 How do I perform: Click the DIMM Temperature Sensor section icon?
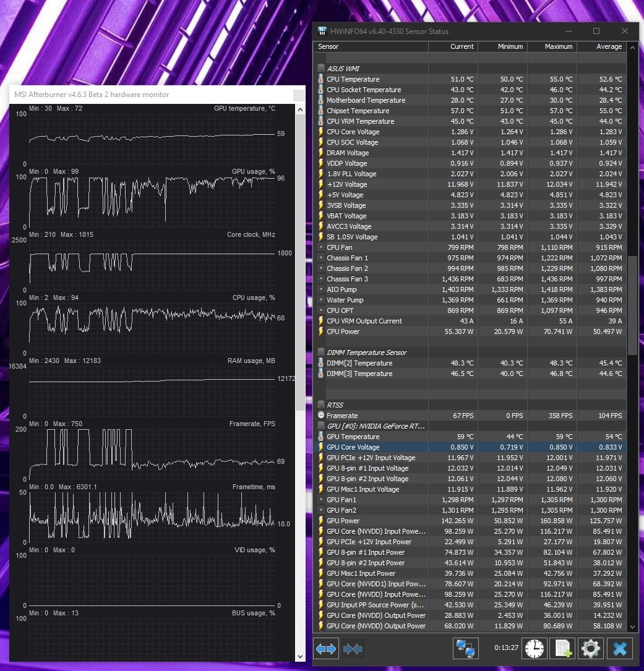(x=320, y=352)
